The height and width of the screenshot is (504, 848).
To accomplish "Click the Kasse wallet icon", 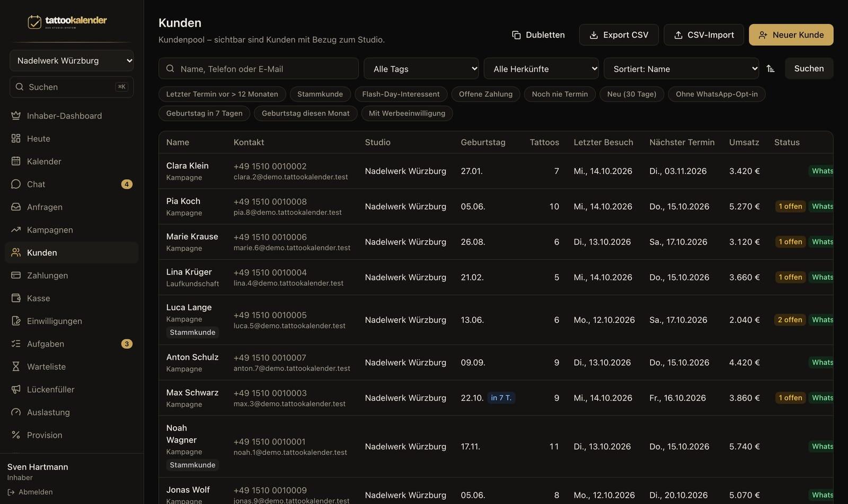I will pyautogui.click(x=16, y=298).
